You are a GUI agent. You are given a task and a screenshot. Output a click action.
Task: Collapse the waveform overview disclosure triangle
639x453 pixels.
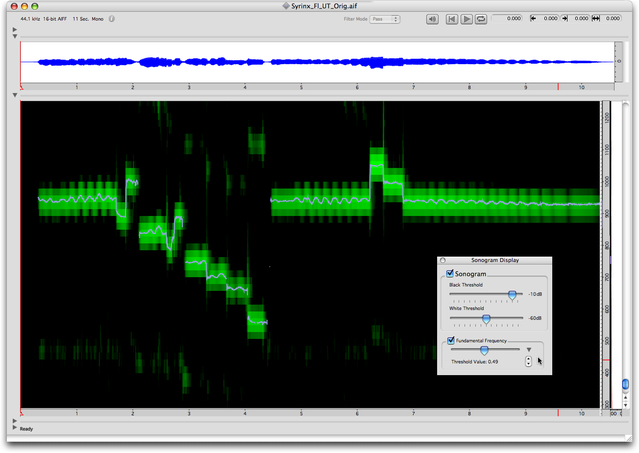pyautogui.click(x=14, y=36)
